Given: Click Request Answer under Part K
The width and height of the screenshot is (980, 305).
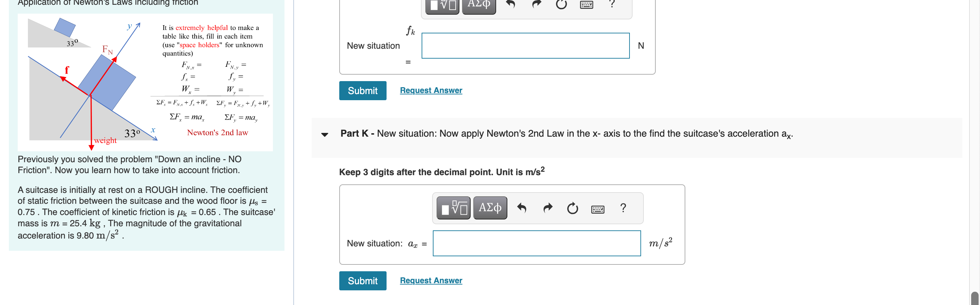Looking at the screenshot, I should pyautogui.click(x=431, y=280).
